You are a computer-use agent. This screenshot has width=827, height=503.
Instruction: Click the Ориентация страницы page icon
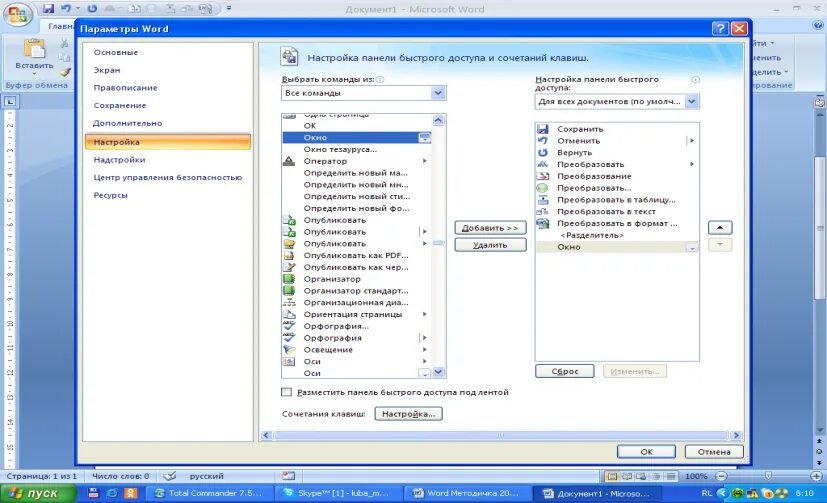coord(289,314)
